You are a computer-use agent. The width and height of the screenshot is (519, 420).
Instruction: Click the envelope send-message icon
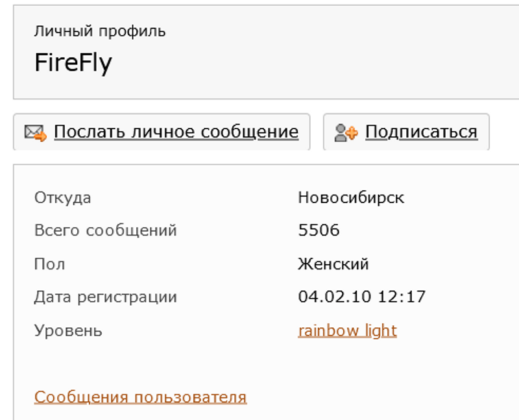point(36,132)
